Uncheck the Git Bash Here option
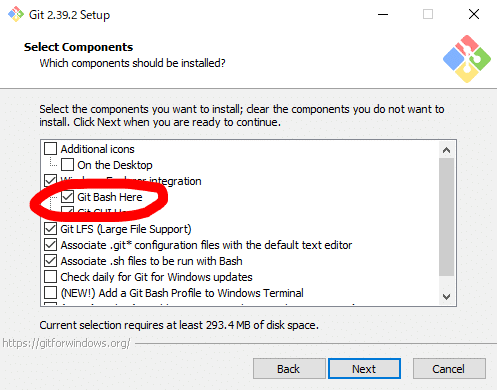This screenshot has width=497, height=390. coord(67,197)
